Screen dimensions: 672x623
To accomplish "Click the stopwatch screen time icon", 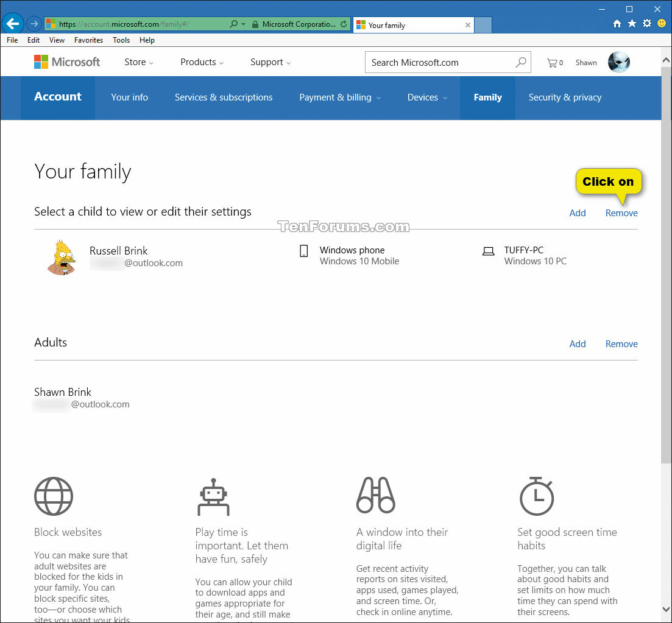I will click(537, 496).
